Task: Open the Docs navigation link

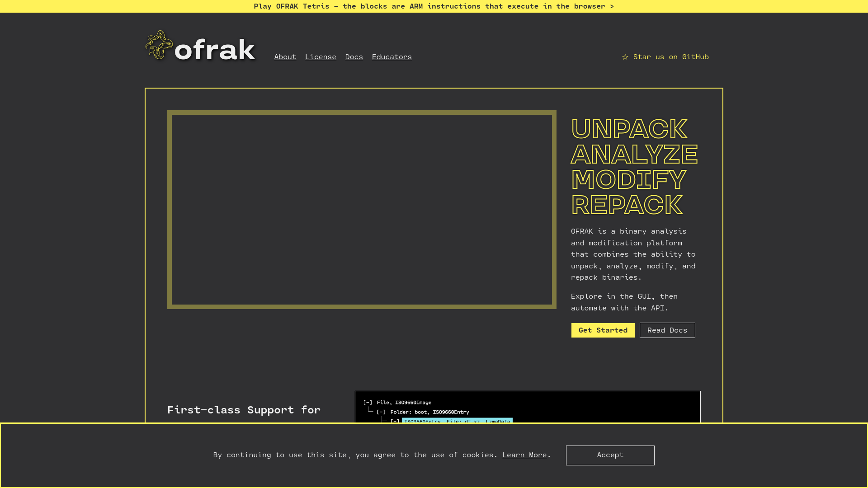Action: tap(354, 57)
